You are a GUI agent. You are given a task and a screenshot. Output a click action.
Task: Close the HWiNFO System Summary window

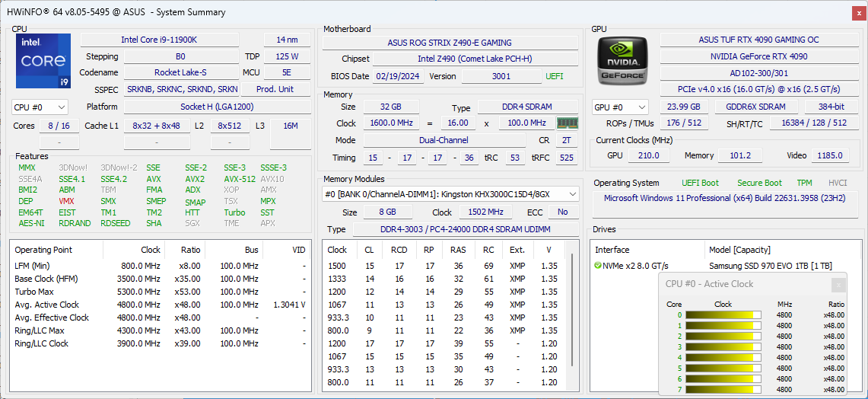pyautogui.click(x=858, y=12)
